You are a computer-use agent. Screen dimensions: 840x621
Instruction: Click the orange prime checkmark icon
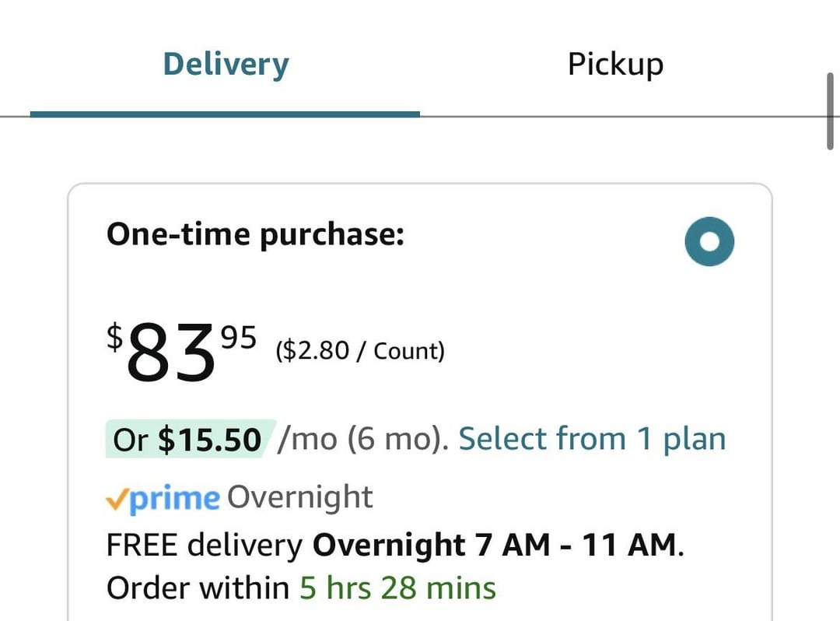(117, 498)
